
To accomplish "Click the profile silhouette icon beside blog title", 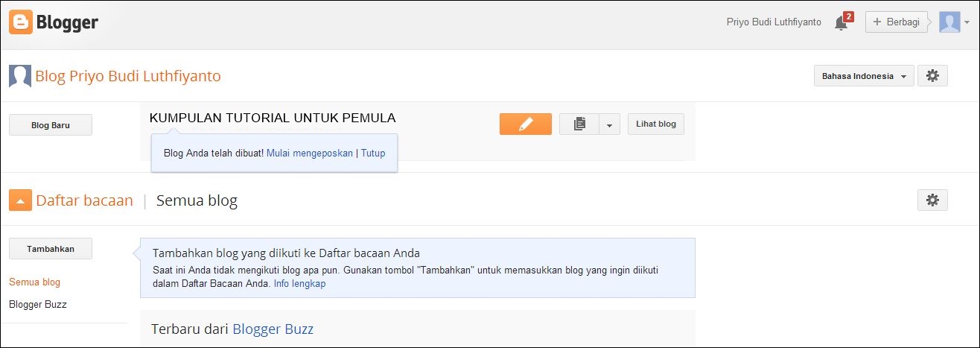I will (x=20, y=76).
